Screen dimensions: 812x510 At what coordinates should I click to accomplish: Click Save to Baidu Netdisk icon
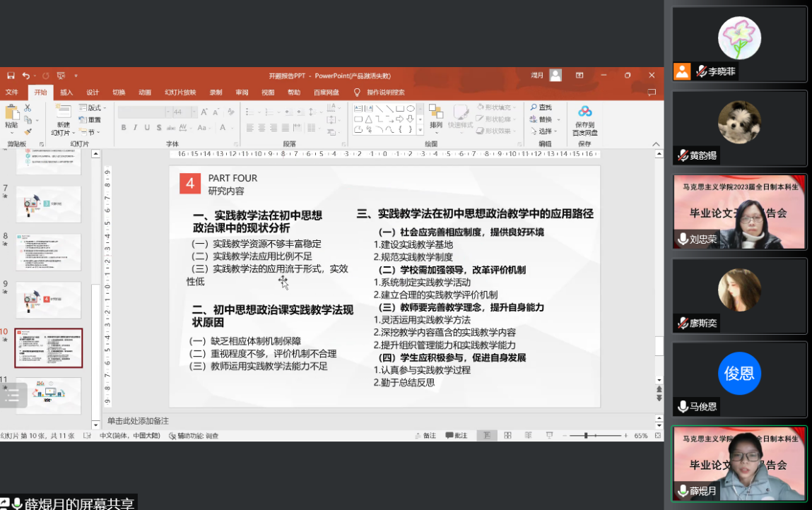coord(584,113)
